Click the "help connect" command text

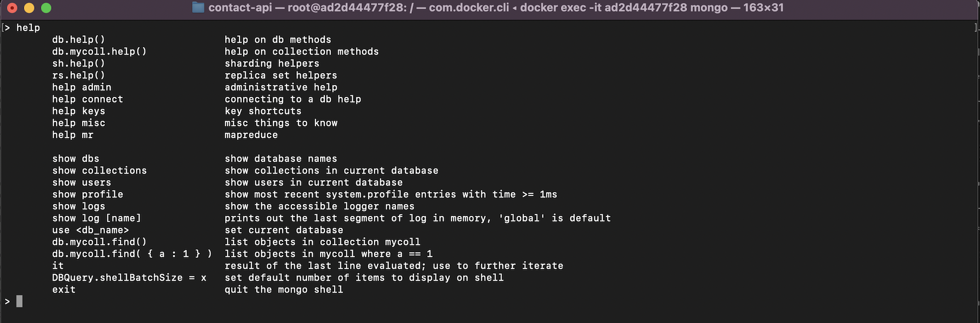click(87, 99)
